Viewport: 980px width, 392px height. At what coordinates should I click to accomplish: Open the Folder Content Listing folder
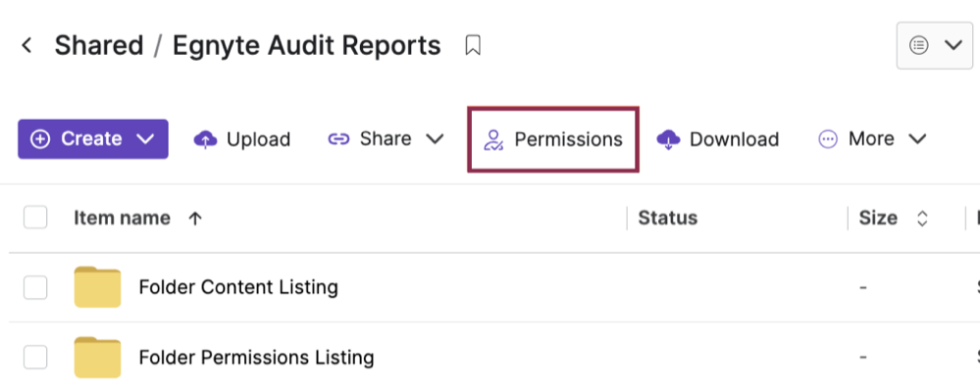click(x=238, y=287)
